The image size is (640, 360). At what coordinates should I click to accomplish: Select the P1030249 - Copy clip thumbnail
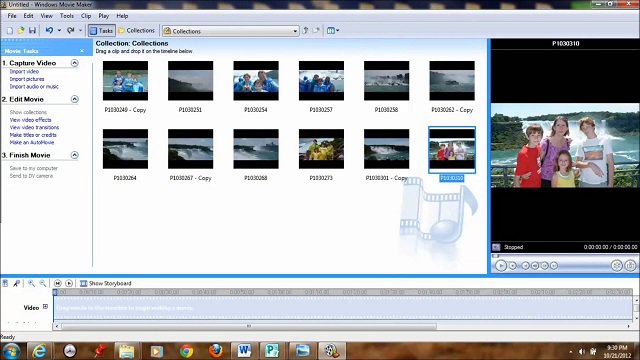[125, 81]
